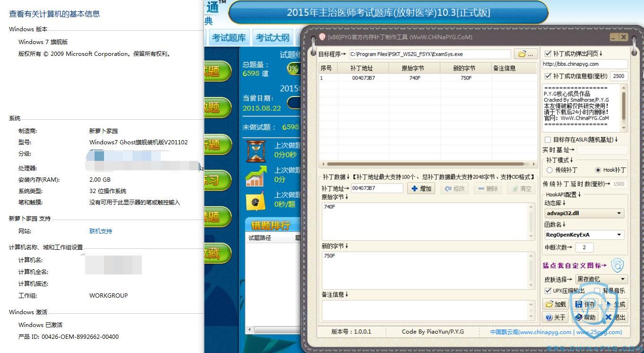Screen dimensions: 644x353
Task: Toggle 补丁成功弹出网页 checkbox
Action: coord(548,54)
